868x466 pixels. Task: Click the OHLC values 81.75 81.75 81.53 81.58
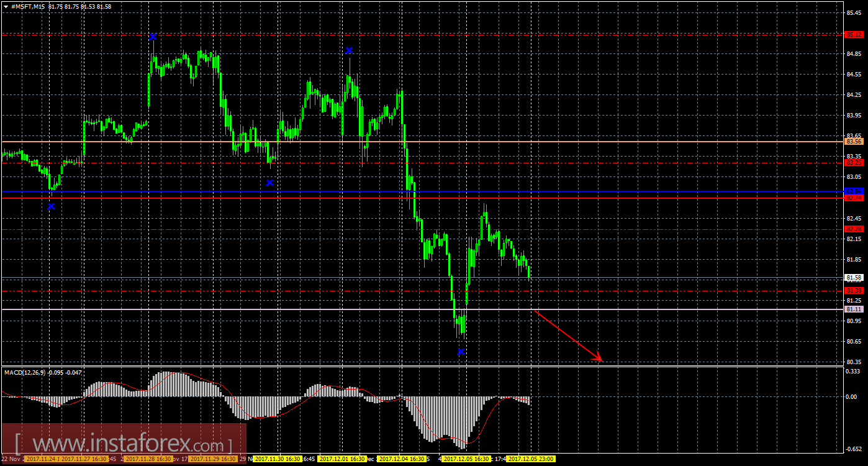click(81, 6)
